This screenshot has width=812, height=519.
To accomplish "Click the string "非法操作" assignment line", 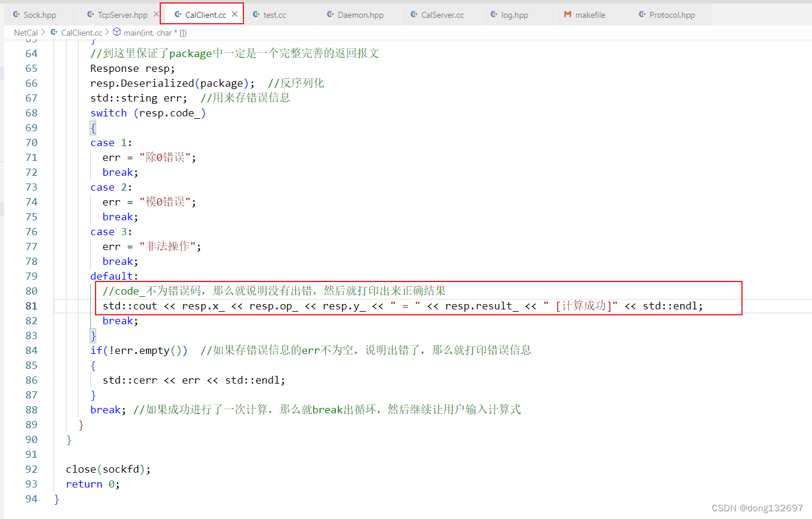I will pos(152,246).
